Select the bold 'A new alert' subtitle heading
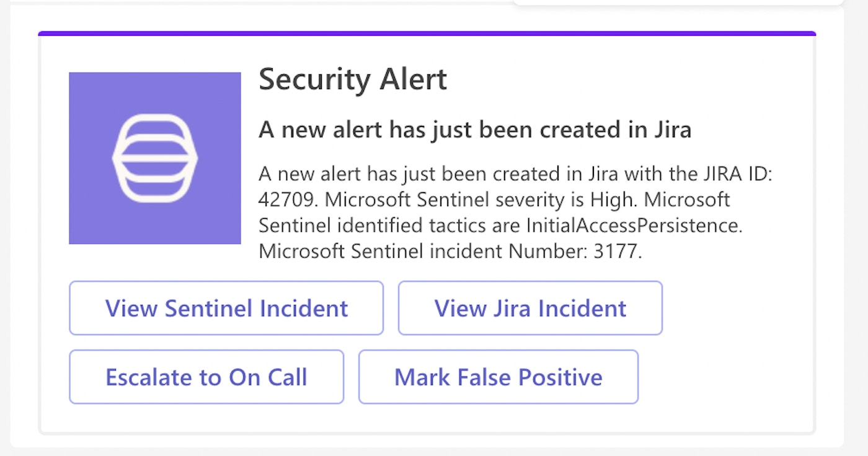This screenshot has width=868, height=456. (474, 129)
